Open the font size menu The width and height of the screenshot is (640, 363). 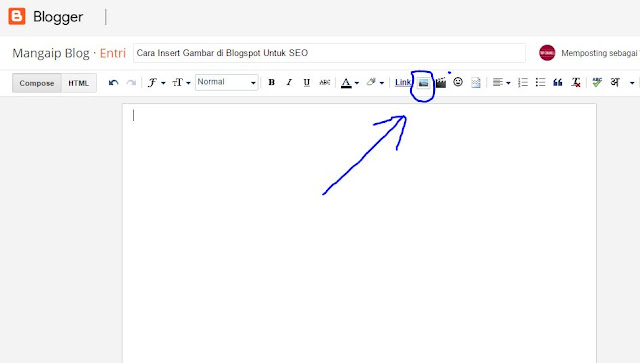181,83
